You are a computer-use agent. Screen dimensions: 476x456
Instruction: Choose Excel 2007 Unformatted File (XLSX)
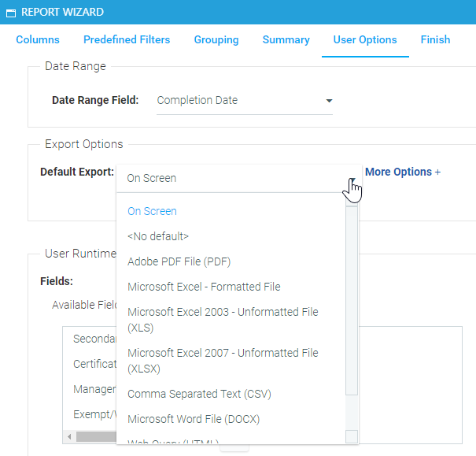click(x=223, y=361)
